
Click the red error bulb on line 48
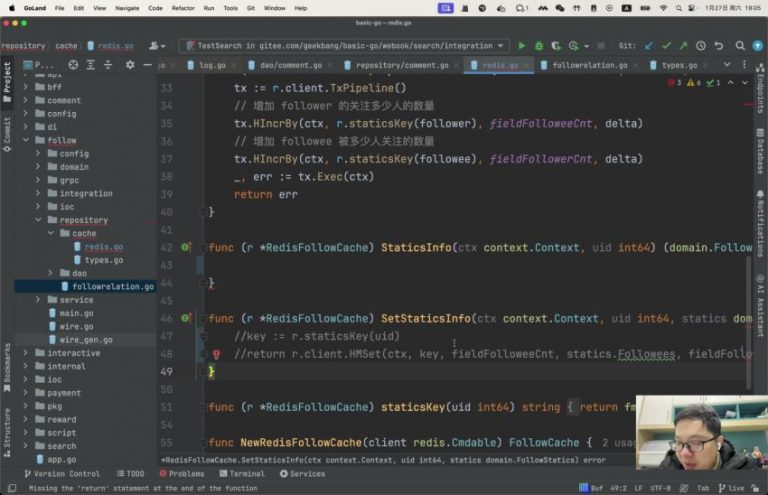point(216,354)
